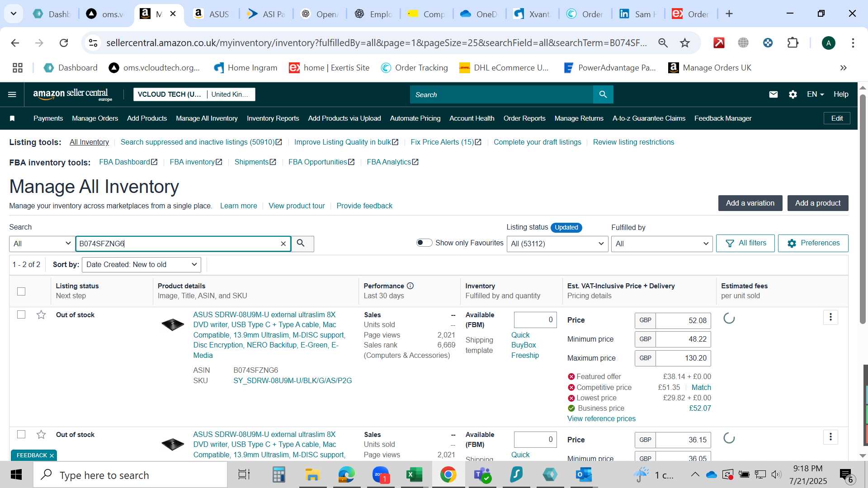Go back in browser history

tap(15, 43)
